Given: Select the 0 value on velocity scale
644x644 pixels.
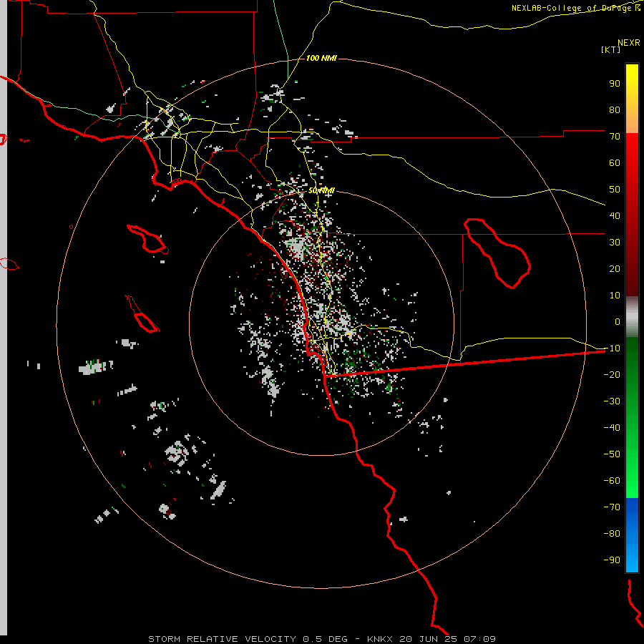Looking at the screenshot, I should coord(618,322).
